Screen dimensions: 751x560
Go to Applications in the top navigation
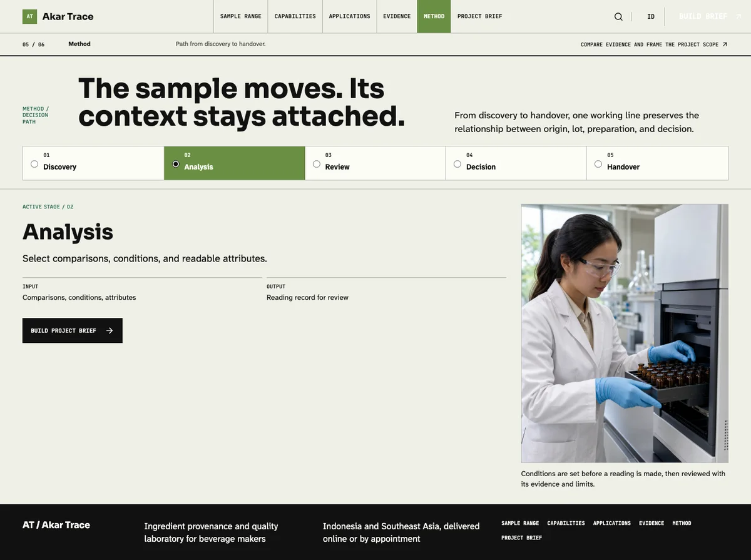(350, 16)
